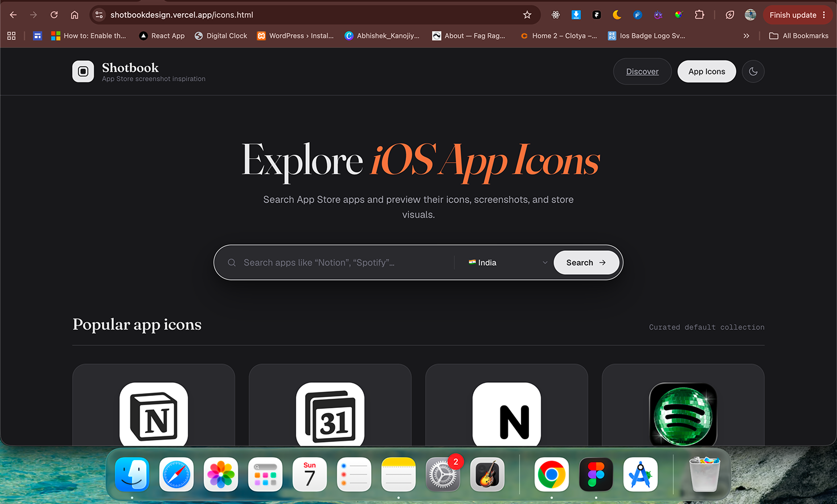The height and width of the screenshot is (504, 837).
Task: View site information in address bar
Action: (99, 15)
